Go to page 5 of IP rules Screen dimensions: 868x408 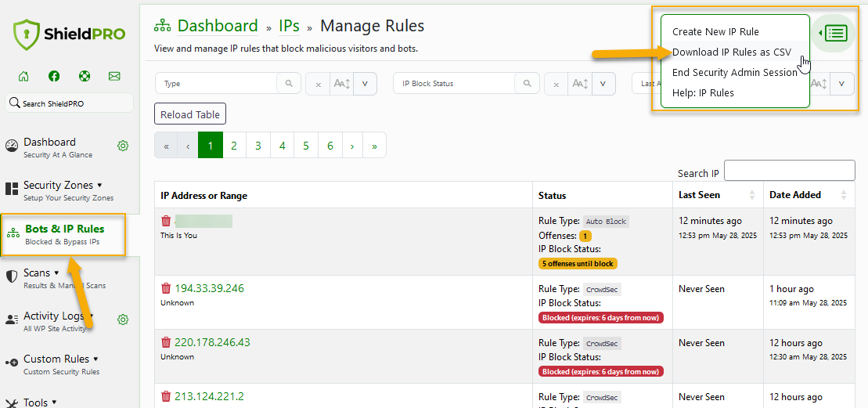[306, 146]
